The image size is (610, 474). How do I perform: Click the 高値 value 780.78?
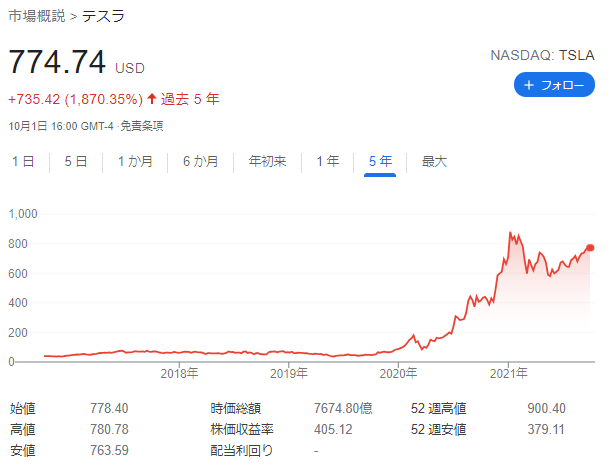(109, 429)
